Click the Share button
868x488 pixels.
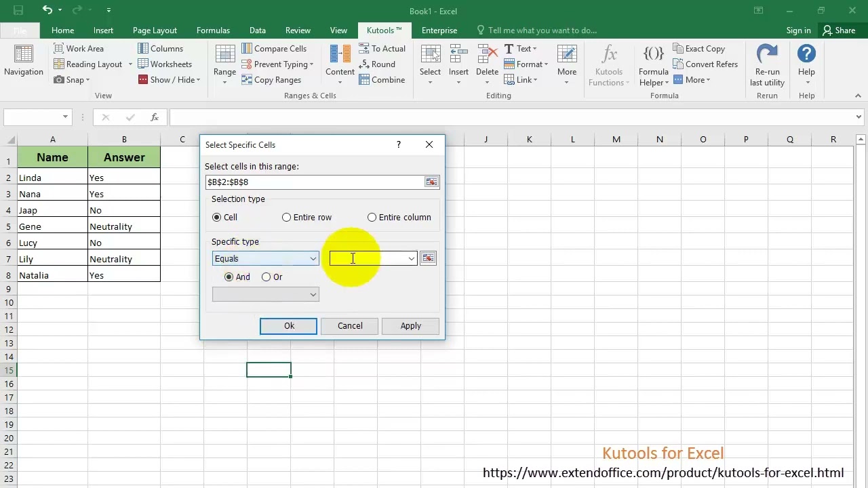839,30
